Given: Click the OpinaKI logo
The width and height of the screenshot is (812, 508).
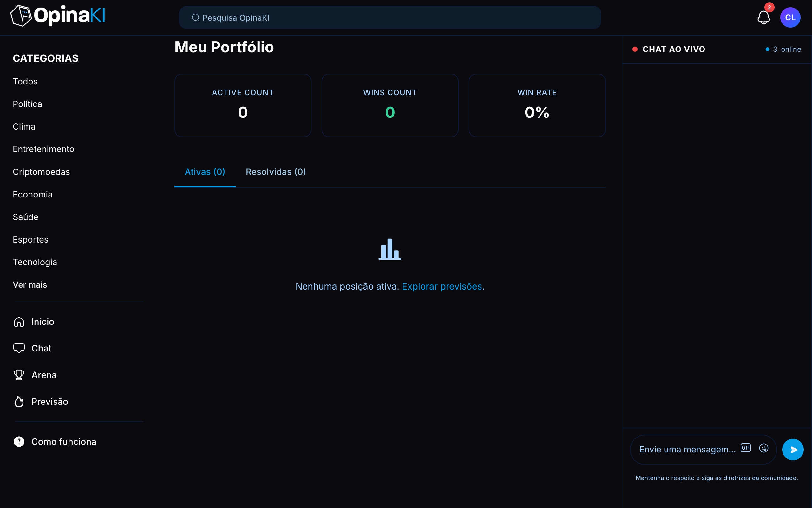Looking at the screenshot, I should [58, 16].
